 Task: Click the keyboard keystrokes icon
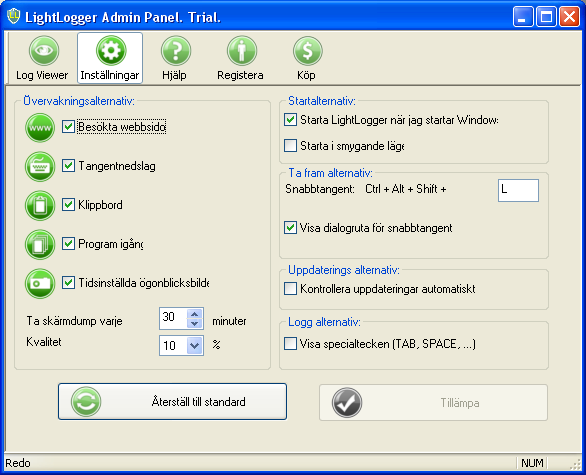[x=40, y=167]
